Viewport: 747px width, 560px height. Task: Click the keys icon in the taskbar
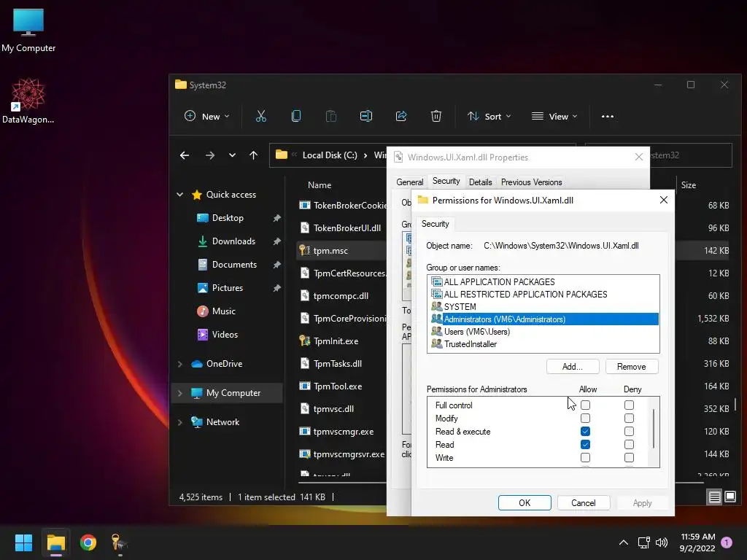coord(119,543)
